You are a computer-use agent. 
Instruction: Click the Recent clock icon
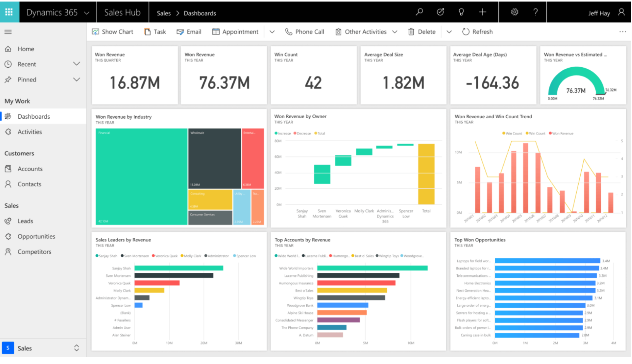(8, 64)
